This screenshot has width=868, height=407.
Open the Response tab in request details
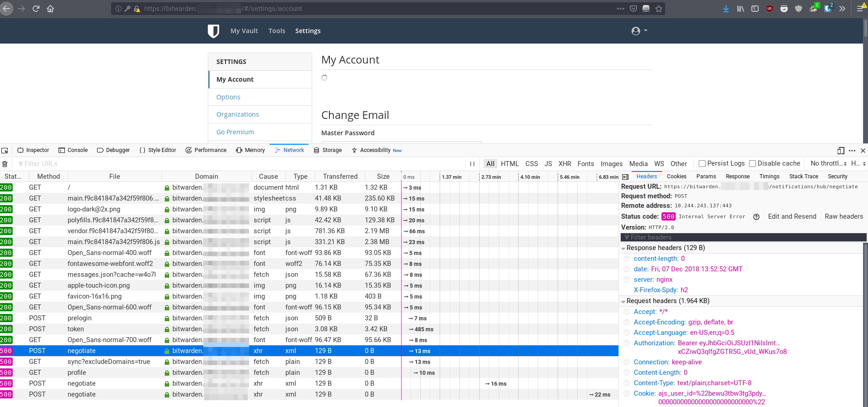(738, 177)
